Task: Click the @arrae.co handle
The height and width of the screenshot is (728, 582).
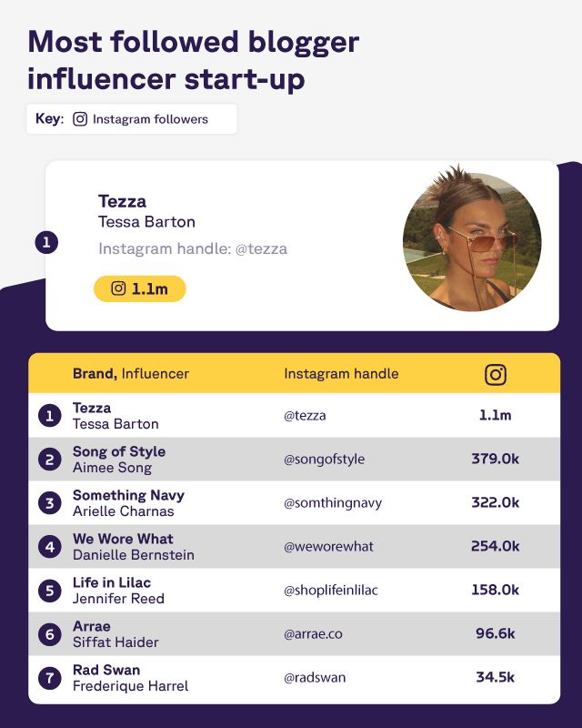Action: click(313, 634)
